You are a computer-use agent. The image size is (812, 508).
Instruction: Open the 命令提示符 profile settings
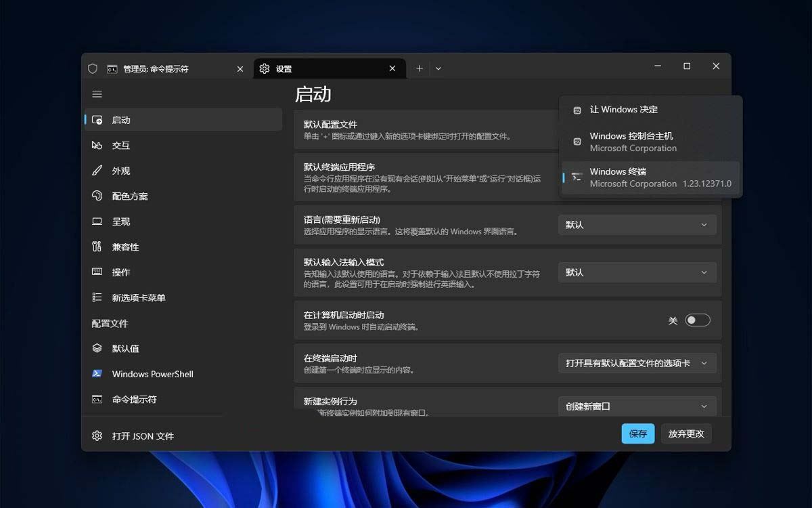(x=183, y=399)
